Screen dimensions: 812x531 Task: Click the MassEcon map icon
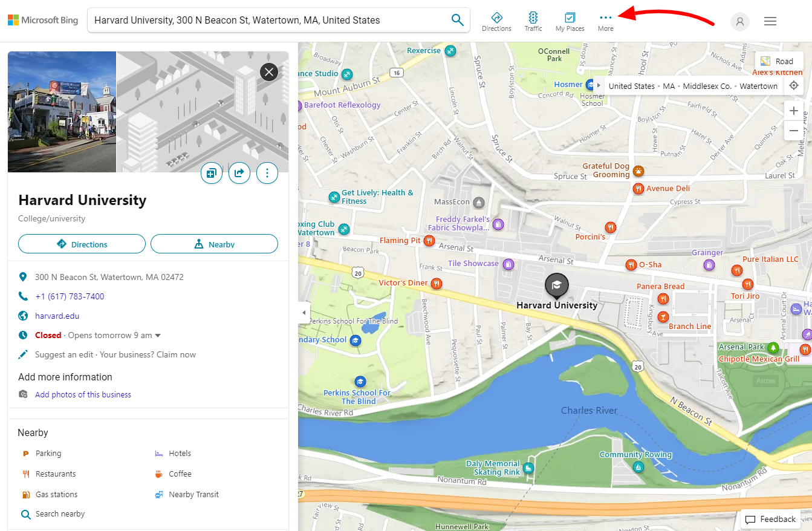point(479,201)
